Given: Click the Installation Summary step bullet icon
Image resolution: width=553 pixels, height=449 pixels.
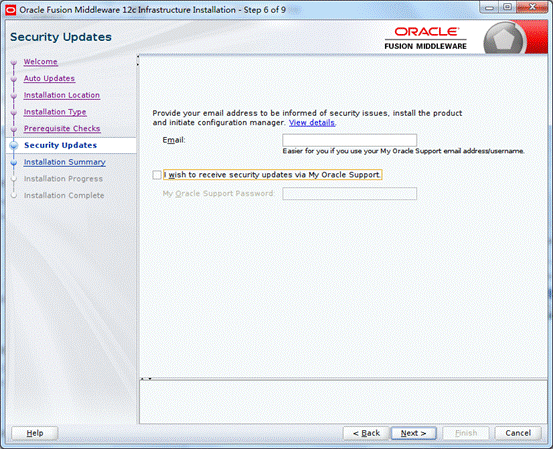Looking at the screenshot, I should point(14,163).
